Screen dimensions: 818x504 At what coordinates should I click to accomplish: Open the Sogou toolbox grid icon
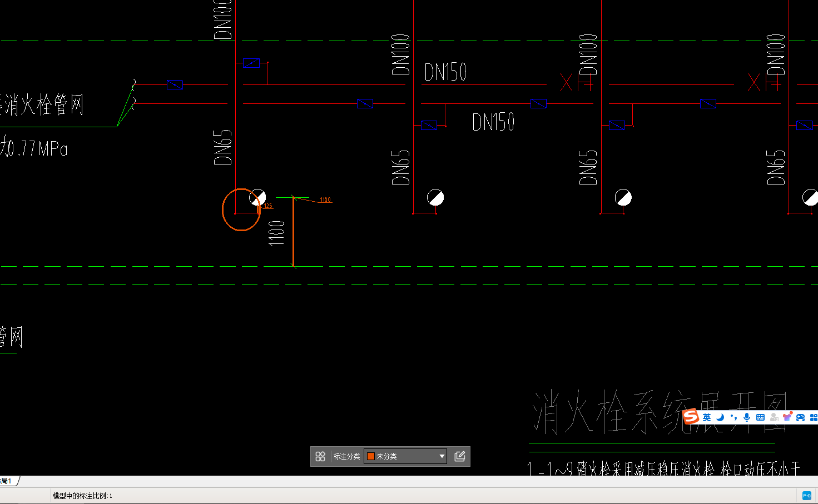tap(814, 417)
